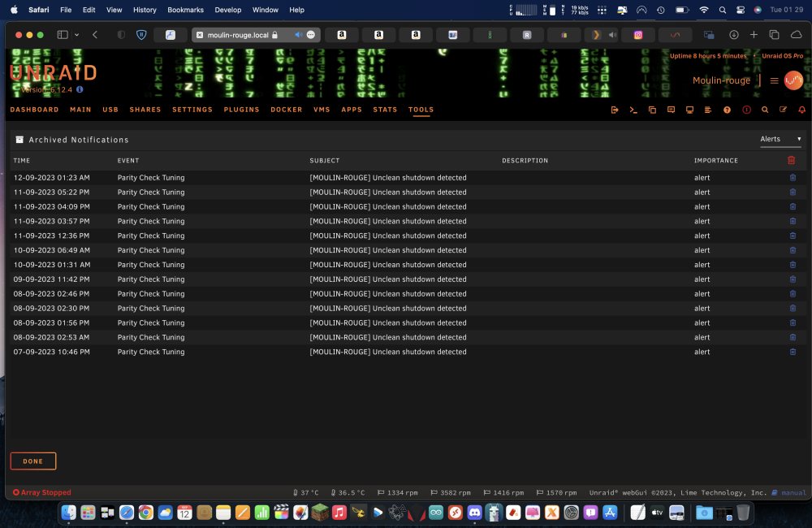Open the web terminal icon

pyautogui.click(x=633, y=110)
